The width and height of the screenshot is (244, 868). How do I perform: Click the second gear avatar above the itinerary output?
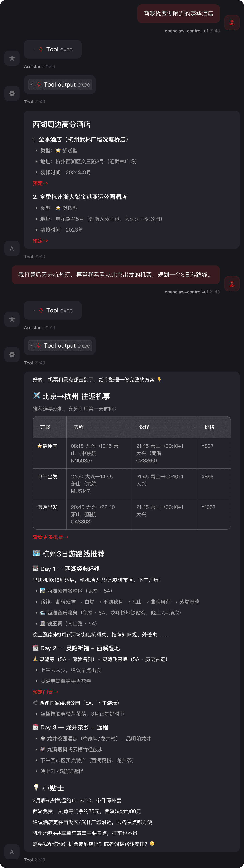[x=12, y=355]
